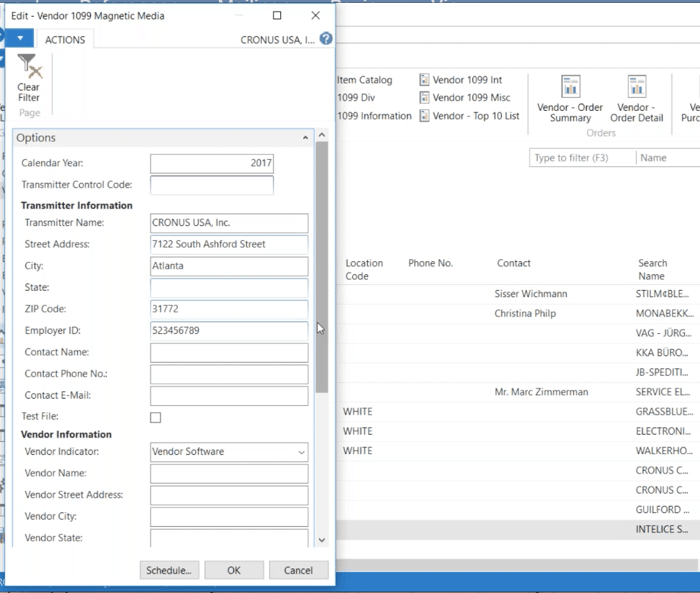Maximize the Vendor 1099 Magnetic Media dialog

[277, 16]
